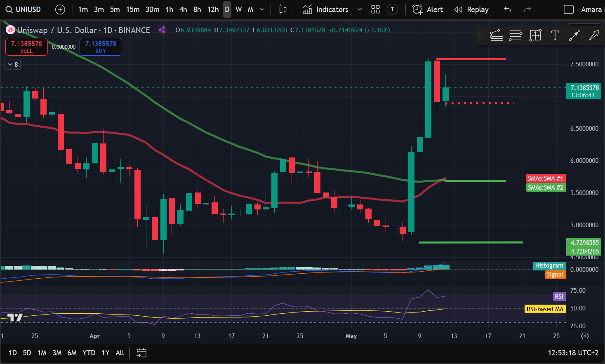Viewport: 605px width, 364px height.
Task: Switch to the 3m timeframe
Action: tap(99, 9)
